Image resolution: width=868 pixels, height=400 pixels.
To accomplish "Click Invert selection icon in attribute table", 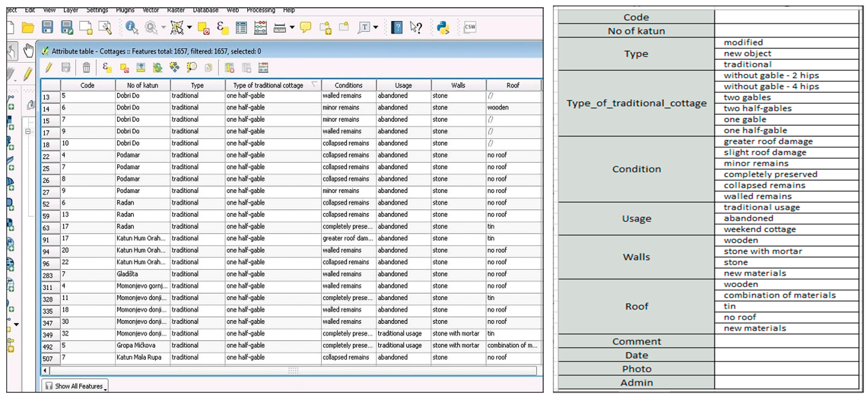I will tap(157, 68).
